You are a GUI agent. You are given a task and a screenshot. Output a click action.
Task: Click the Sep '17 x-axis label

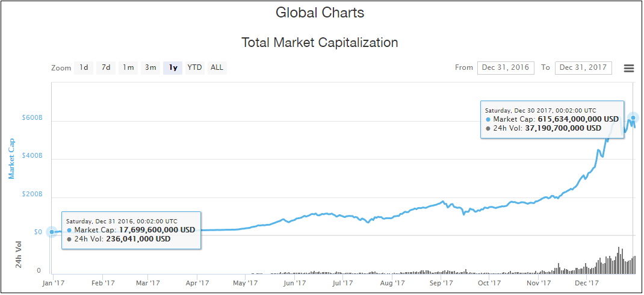pos(441,282)
